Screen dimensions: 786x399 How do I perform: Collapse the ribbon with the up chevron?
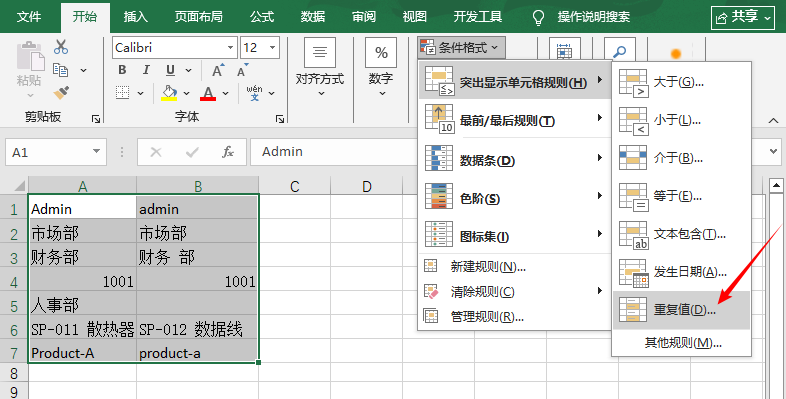pos(773,121)
